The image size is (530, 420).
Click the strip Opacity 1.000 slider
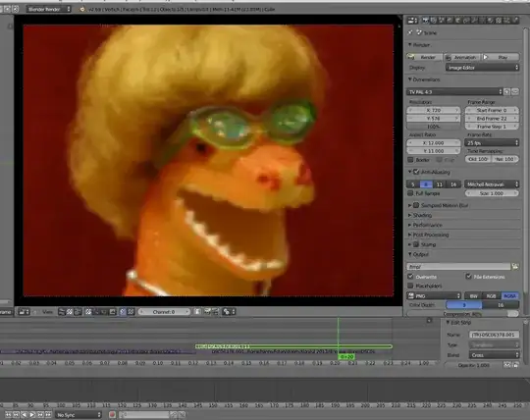coord(473,365)
